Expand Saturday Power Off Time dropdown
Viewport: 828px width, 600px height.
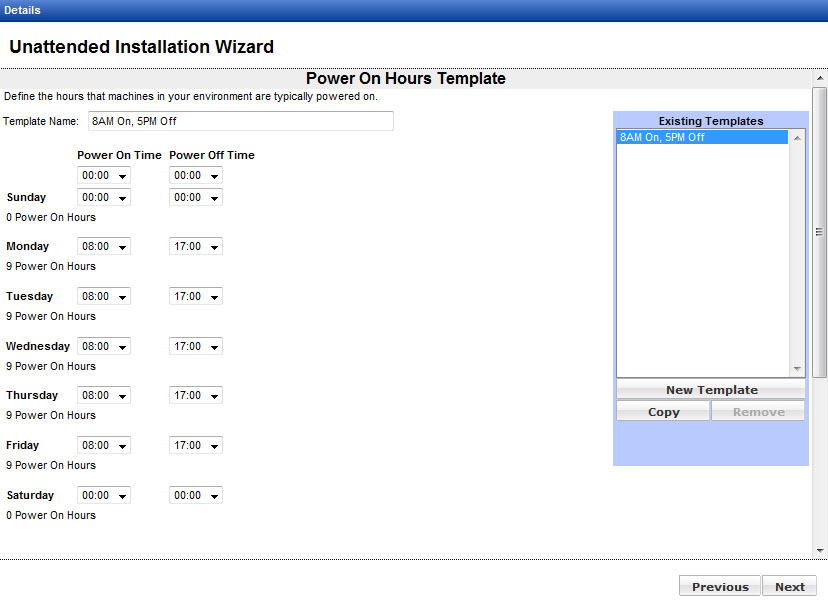196,496
